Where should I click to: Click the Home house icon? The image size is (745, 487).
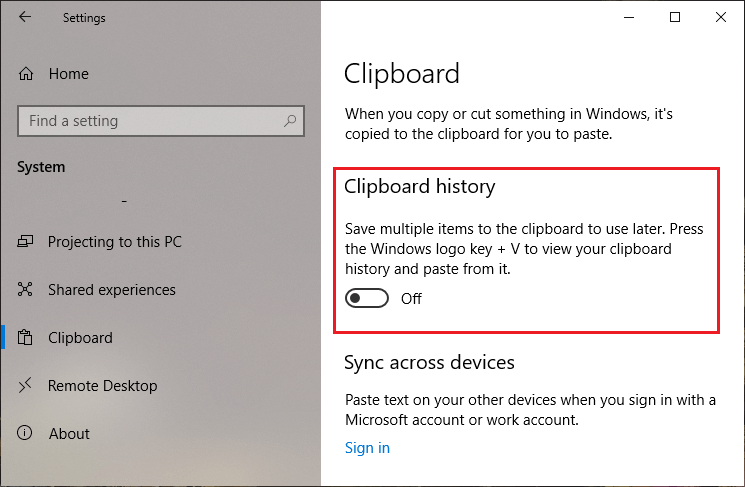click(x=27, y=74)
